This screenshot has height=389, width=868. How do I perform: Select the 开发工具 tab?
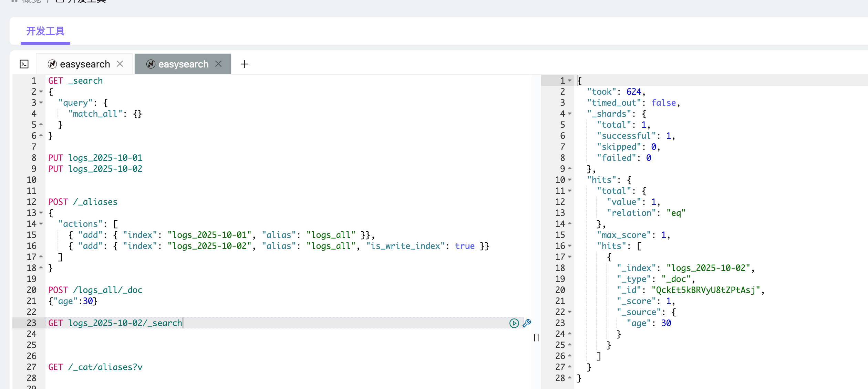click(x=45, y=31)
